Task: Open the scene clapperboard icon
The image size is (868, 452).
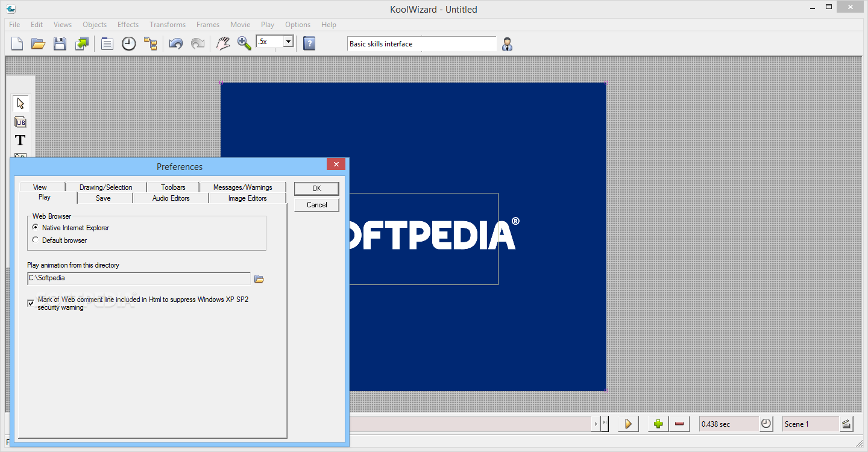Action: 846,424
